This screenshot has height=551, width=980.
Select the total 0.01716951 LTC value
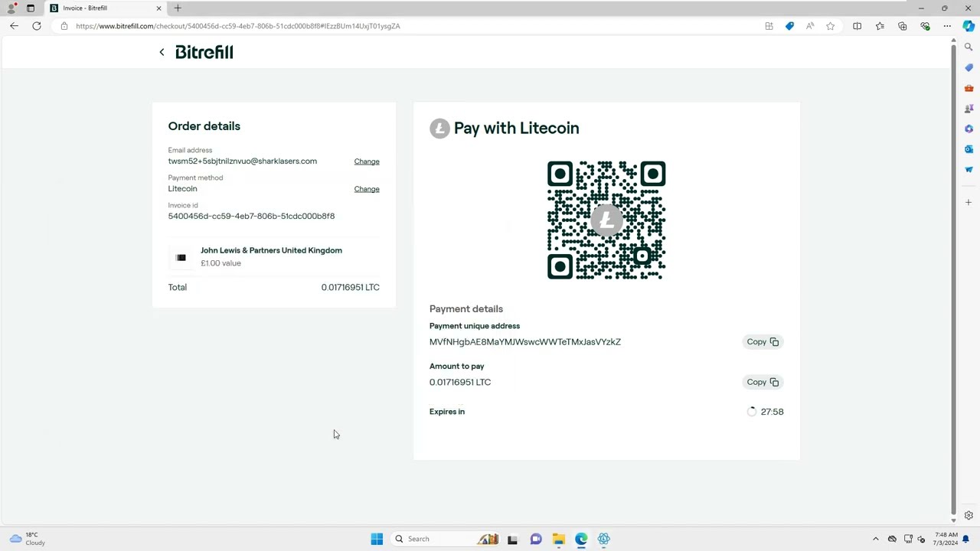pos(350,287)
